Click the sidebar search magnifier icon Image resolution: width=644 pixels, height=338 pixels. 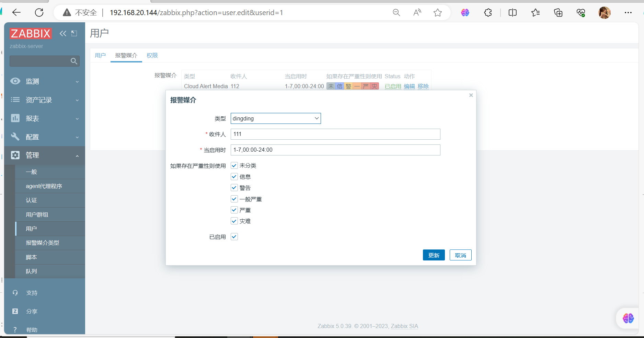click(74, 61)
